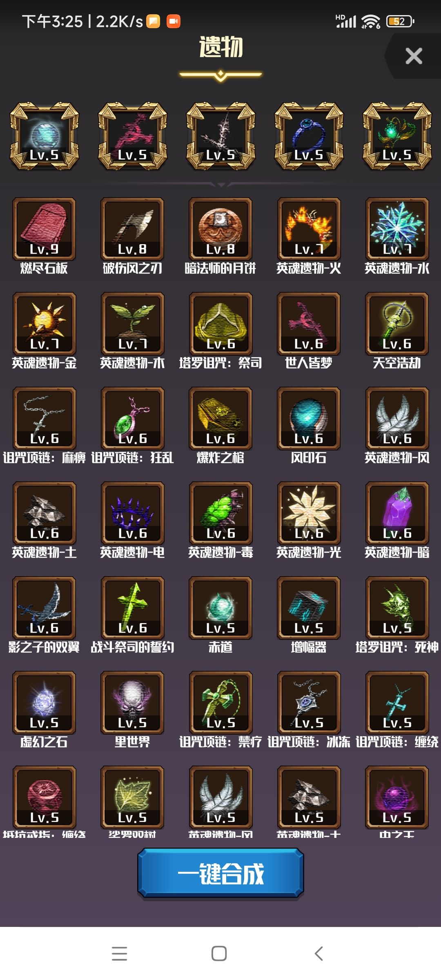Image resolution: width=441 pixels, height=980 pixels.
Task: Click the 一键合成 button
Action: [x=220, y=873]
